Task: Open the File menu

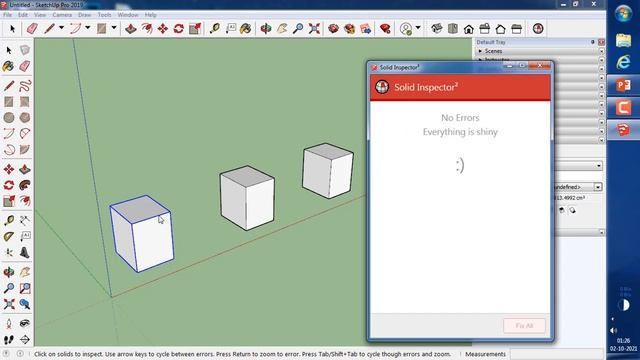Action: point(7,15)
